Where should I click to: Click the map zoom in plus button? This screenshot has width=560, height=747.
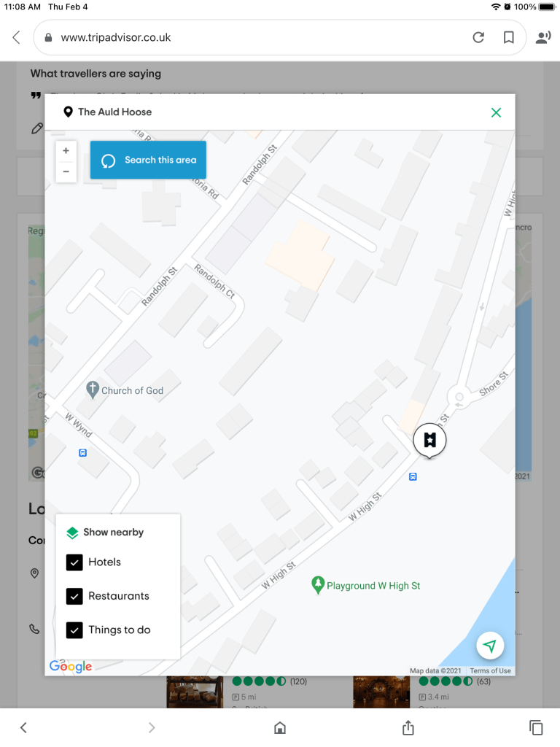click(66, 151)
